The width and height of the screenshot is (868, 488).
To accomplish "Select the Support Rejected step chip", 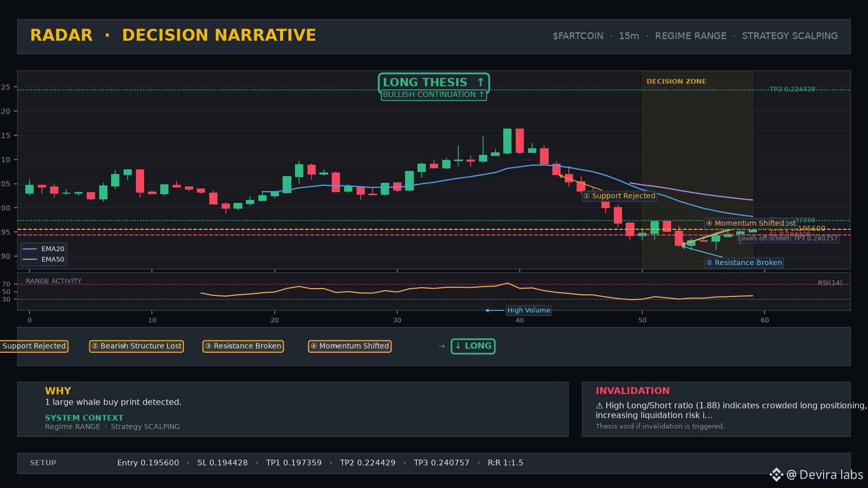I will 34,346.
